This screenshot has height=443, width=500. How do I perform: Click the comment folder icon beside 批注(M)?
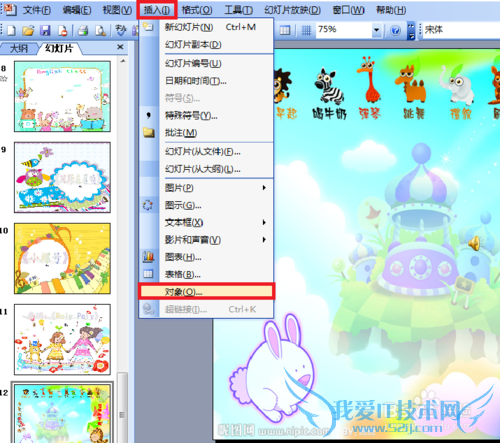tap(148, 132)
